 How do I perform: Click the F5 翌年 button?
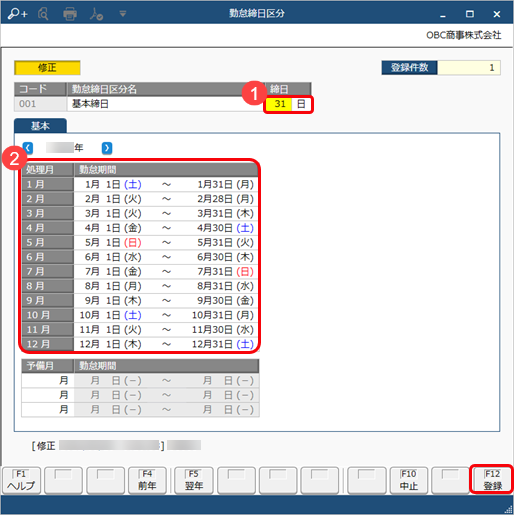tap(194, 480)
